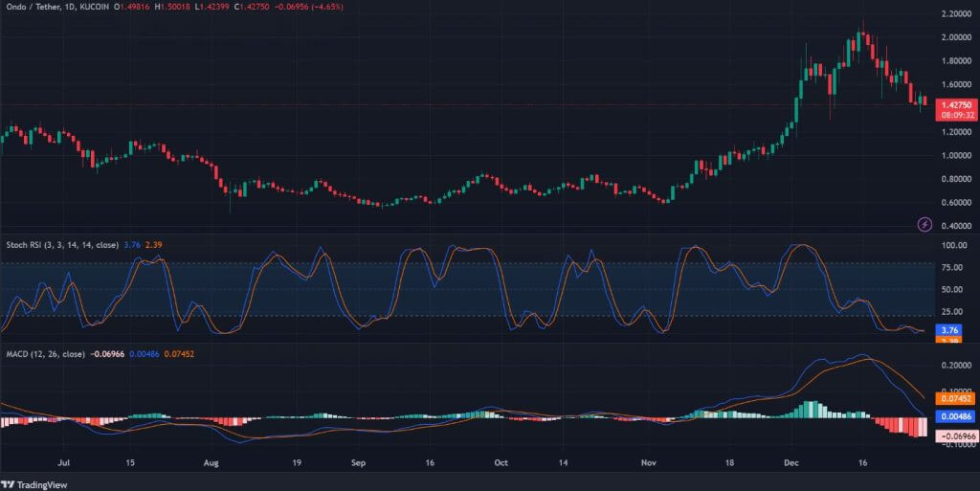The width and height of the screenshot is (980, 491).
Task: Click the 1.00000 price axis label
Action: tap(956, 156)
